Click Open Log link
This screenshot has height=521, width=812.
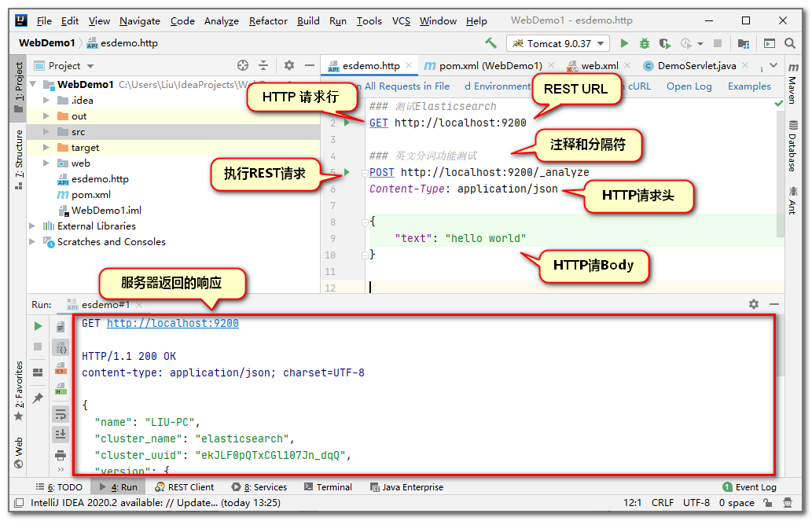point(689,86)
